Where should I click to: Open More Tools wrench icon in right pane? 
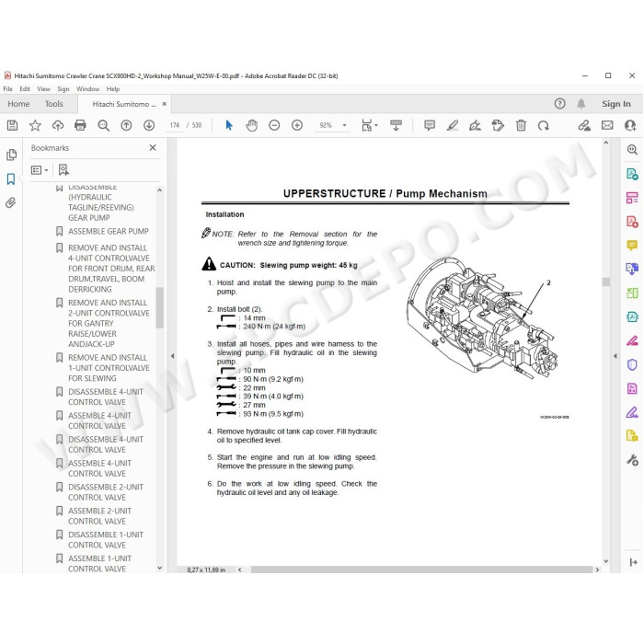point(632,460)
